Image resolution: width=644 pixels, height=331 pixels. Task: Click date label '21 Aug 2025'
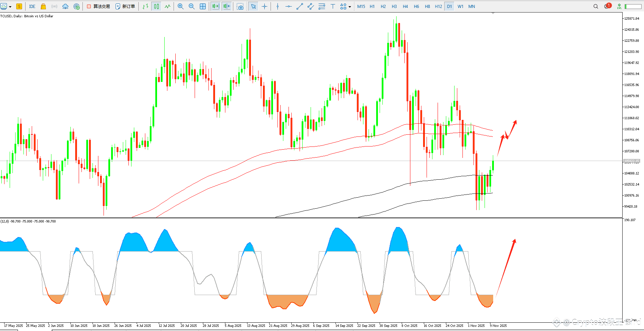(x=278, y=325)
